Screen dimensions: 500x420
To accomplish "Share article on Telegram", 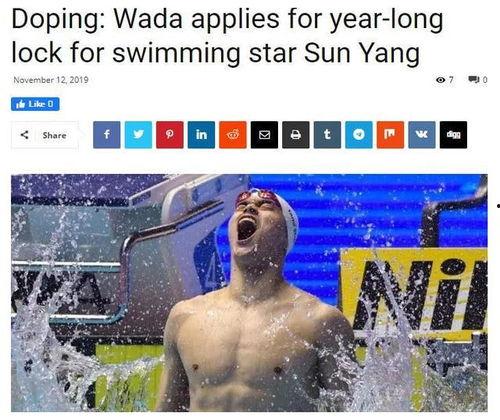I will pos(359,135).
